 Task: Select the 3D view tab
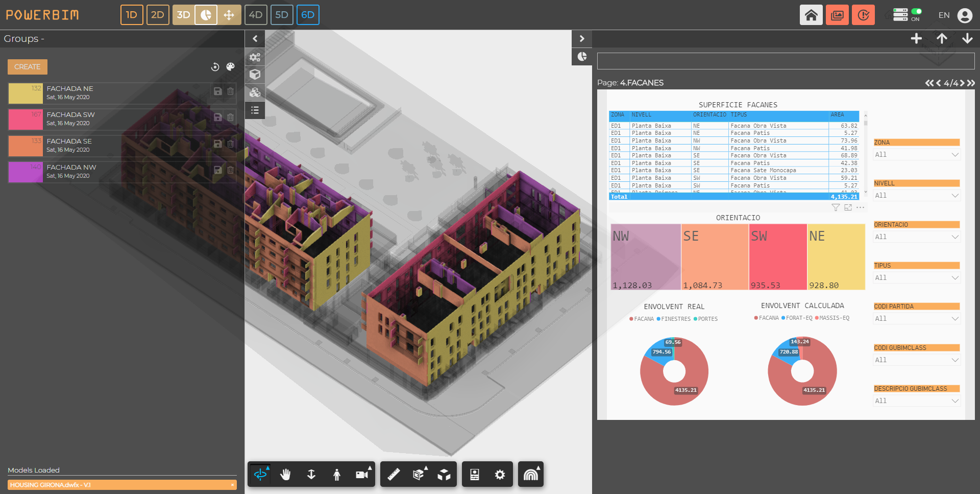pyautogui.click(x=183, y=15)
